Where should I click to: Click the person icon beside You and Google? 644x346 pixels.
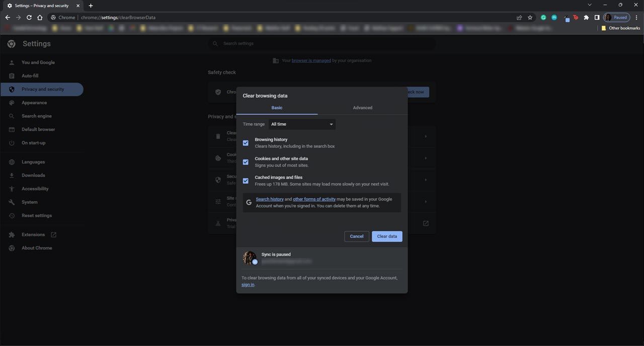tap(12, 62)
